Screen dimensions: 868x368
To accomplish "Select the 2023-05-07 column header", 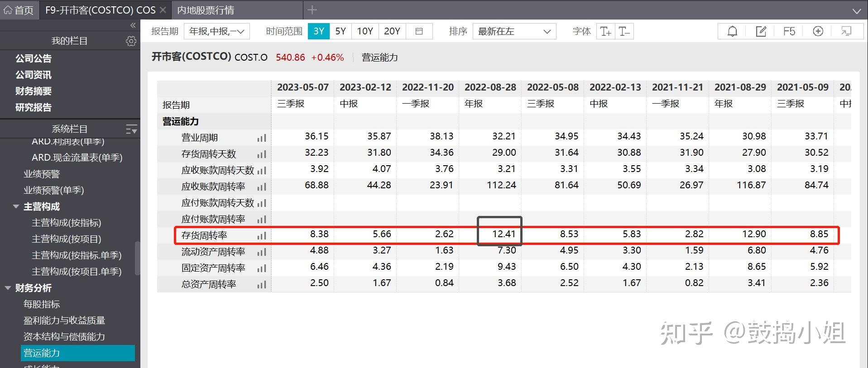I will pos(303,87).
